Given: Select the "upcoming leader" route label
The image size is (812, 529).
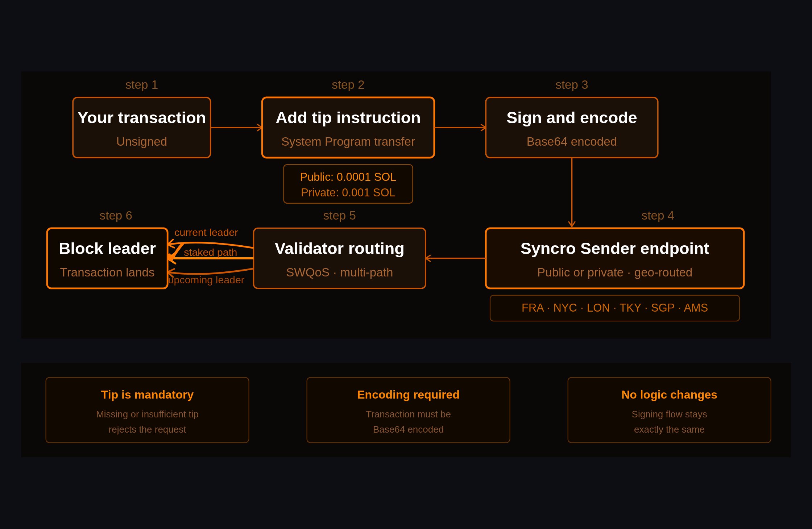Looking at the screenshot, I should 206,280.
